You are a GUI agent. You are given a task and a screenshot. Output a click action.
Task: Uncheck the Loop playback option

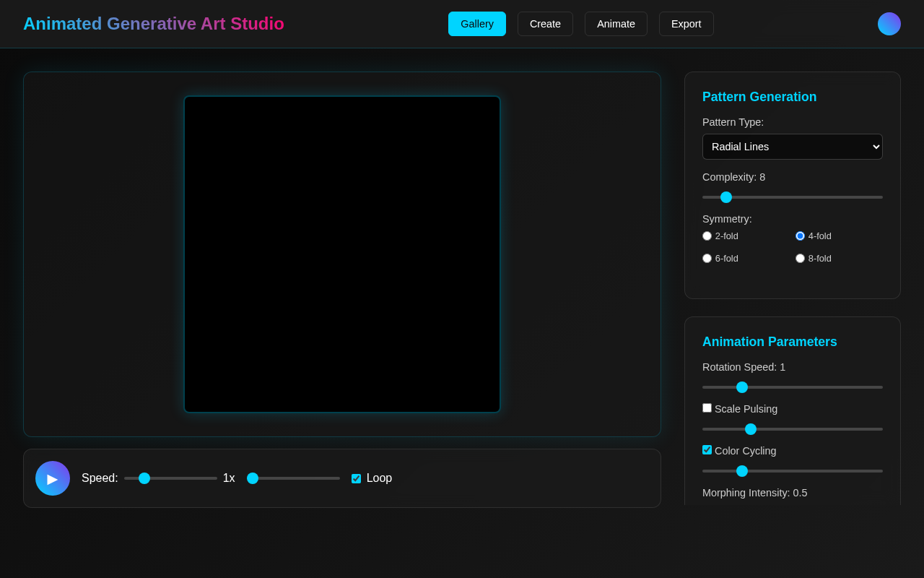(356, 478)
